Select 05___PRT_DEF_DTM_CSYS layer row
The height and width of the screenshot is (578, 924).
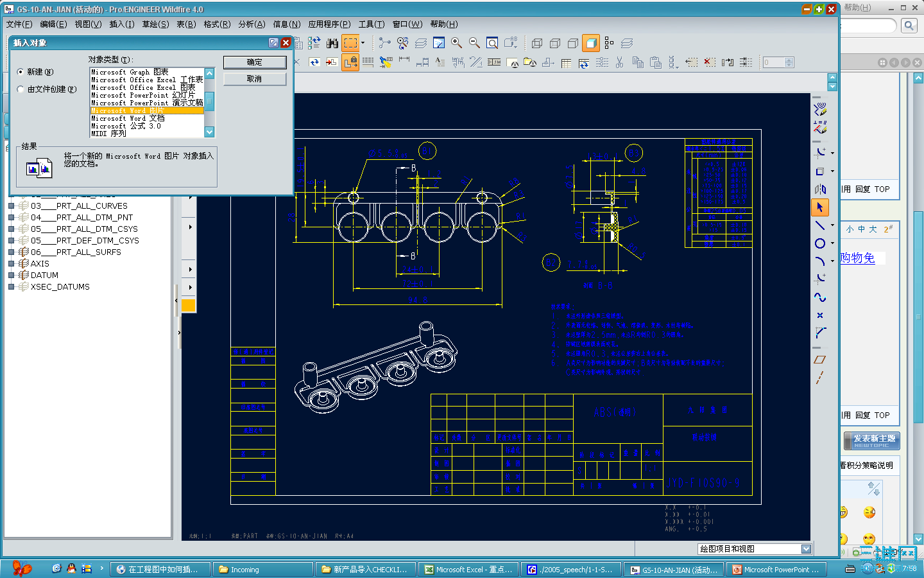85,241
